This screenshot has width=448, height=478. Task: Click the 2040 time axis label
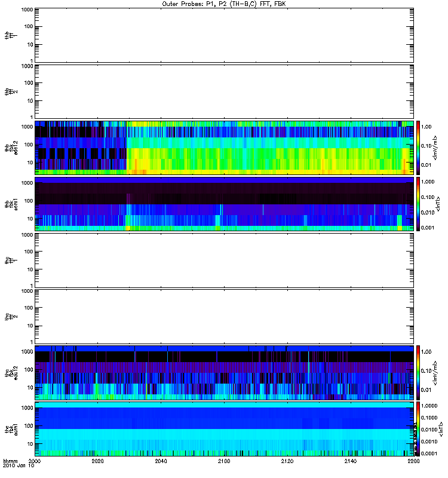tap(161, 461)
